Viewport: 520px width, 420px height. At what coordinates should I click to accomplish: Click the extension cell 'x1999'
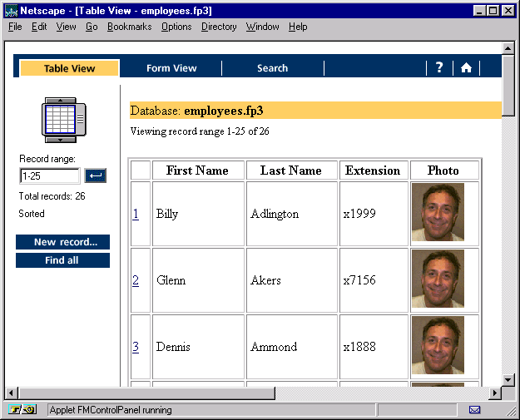tap(374, 214)
